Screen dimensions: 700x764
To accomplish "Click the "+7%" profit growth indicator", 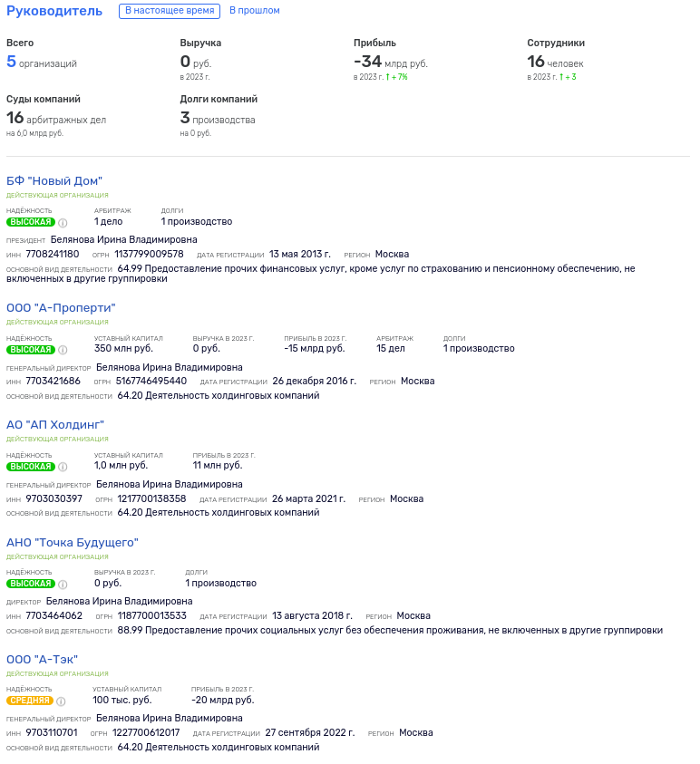I will pyautogui.click(x=396, y=77).
